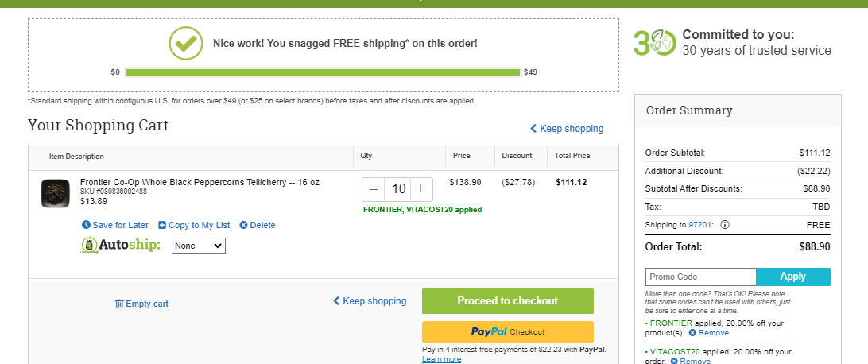This screenshot has height=364, width=868.
Task: Click the Proceed to checkout button
Action: (508, 301)
